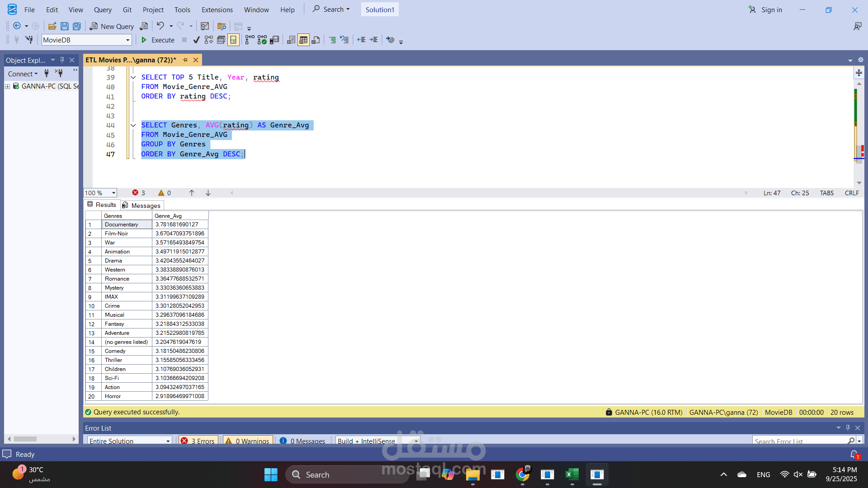Click Include Client Statistics icon
This screenshot has height=488, width=868.
pyautogui.click(x=274, y=40)
